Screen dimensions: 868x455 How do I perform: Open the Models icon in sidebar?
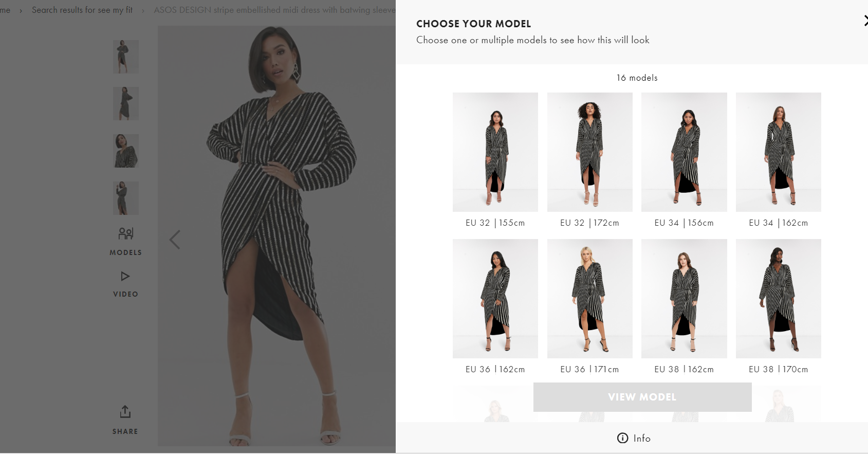[126, 234]
